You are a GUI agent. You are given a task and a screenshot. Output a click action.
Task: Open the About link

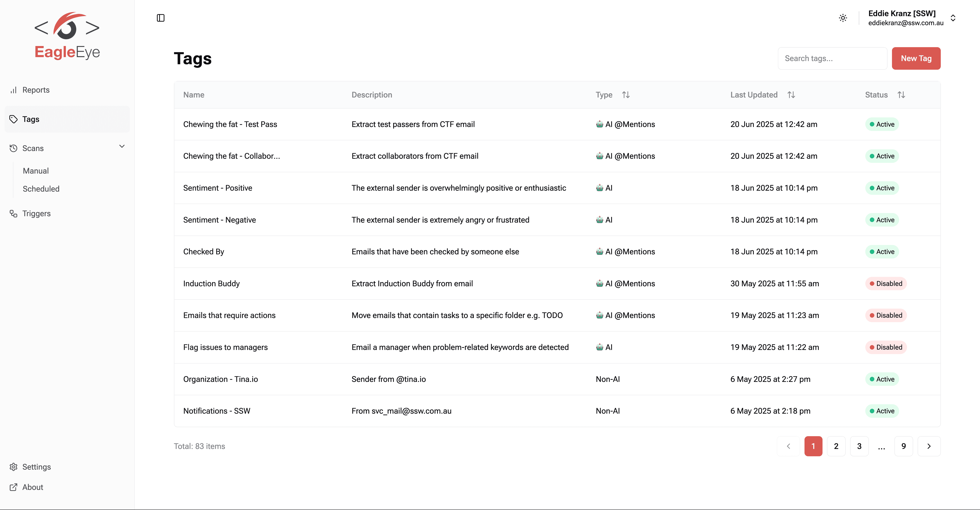(33, 487)
